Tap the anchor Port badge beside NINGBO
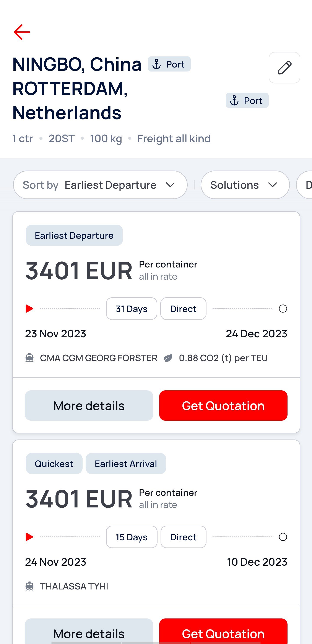Viewport: 312px width, 644px height. click(169, 64)
